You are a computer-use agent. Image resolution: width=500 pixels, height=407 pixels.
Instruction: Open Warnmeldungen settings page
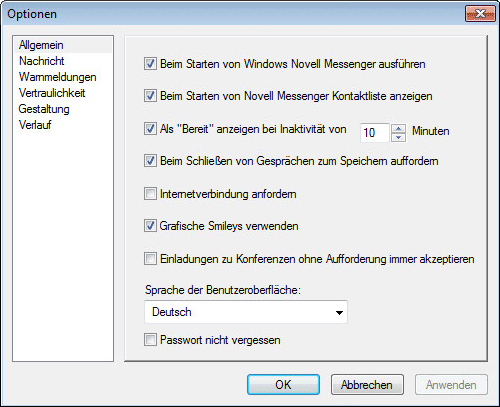point(58,77)
